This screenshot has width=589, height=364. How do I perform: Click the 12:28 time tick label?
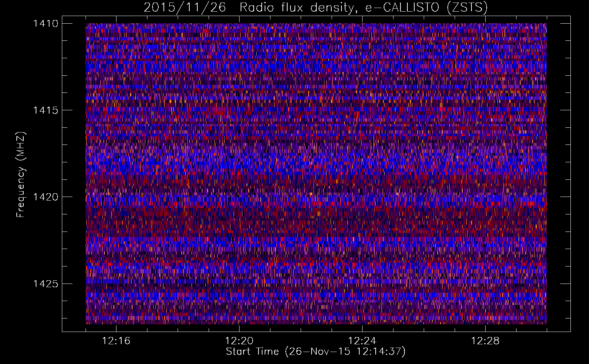coord(485,341)
